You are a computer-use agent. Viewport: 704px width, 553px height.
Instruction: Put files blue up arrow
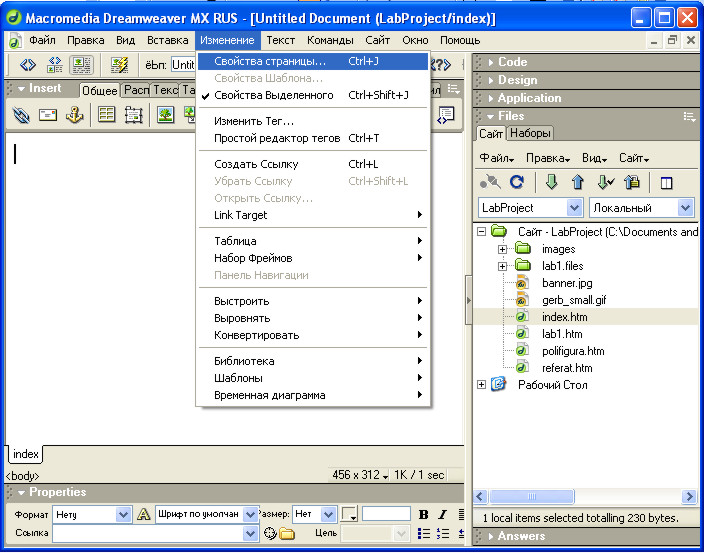pyautogui.click(x=577, y=182)
